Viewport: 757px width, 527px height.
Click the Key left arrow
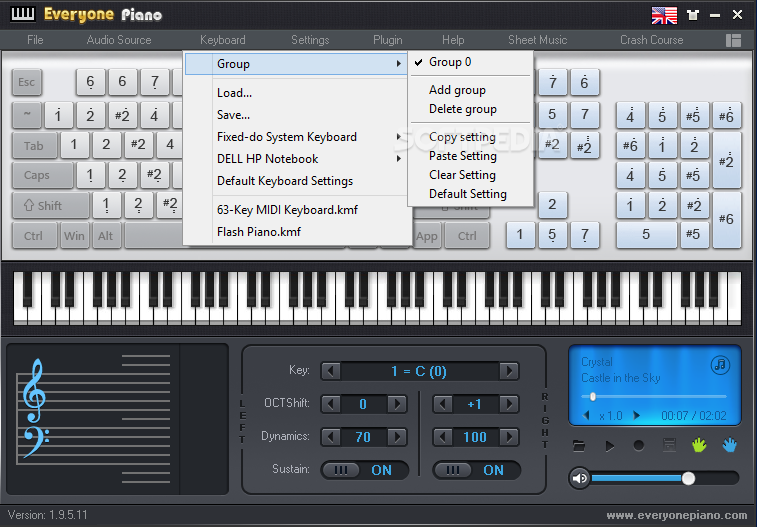(331, 372)
